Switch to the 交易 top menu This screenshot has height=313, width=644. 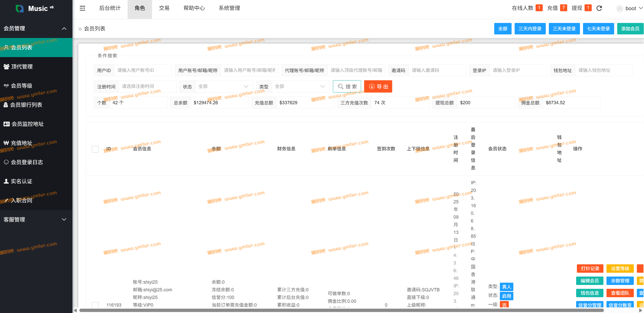[164, 8]
